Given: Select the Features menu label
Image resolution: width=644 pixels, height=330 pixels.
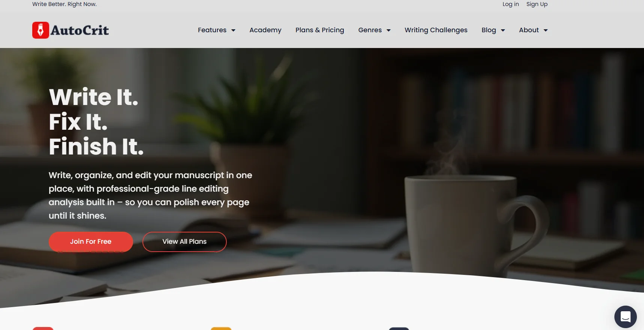Looking at the screenshot, I should [212, 30].
